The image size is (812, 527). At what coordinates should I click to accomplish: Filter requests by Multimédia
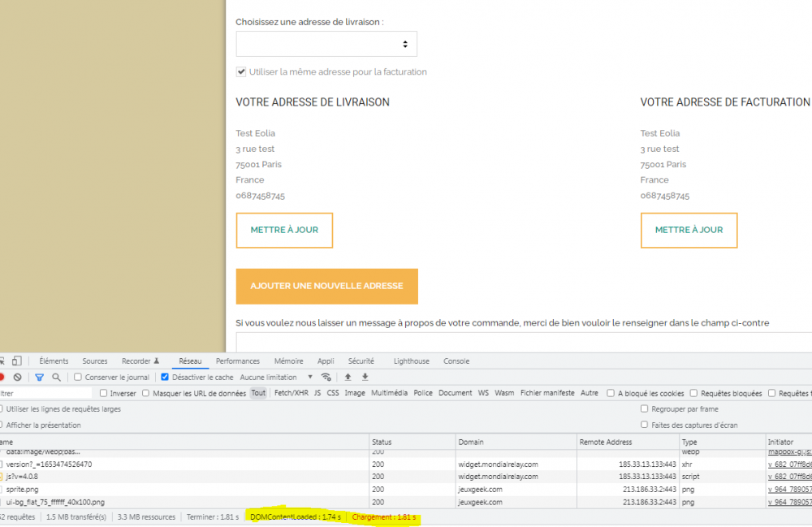[x=390, y=393]
